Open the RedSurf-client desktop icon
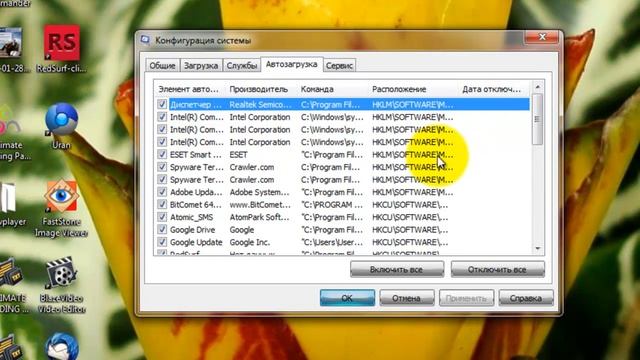Screen dimensions: 640x360 pos(61,48)
